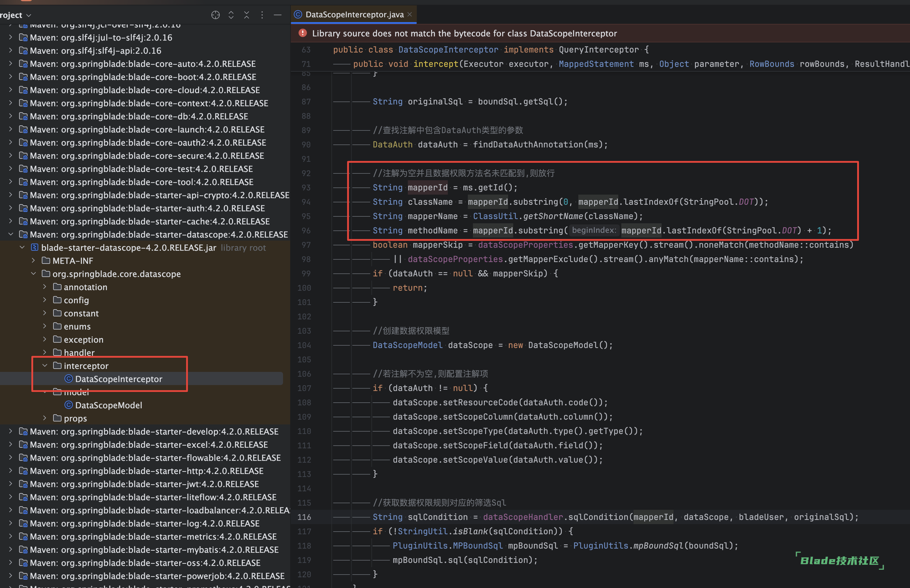Image resolution: width=910 pixels, height=588 pixels.
Task: Click the folder icon of META-INF
Action: (46, 260)
